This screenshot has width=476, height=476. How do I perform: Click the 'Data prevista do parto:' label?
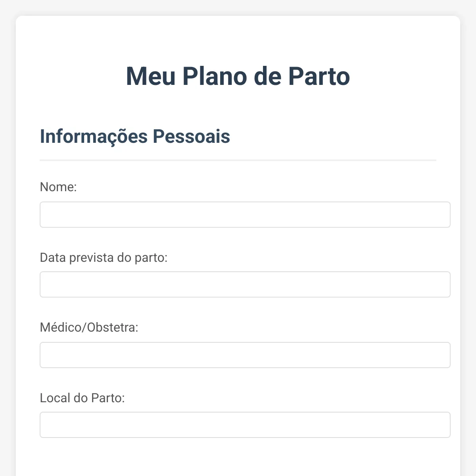coord(104,257)
